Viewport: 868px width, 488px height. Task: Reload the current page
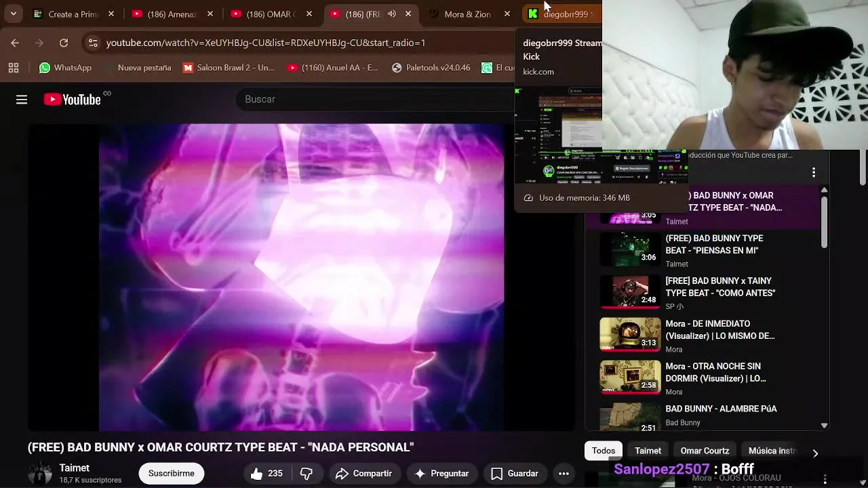pyautogui.click(x=64, y=43)
